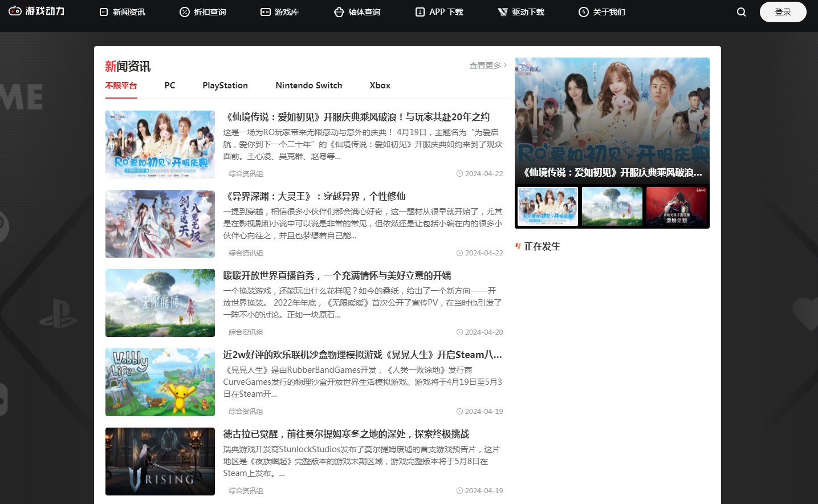The height and width of the screenshot is (504, 818).
Task: Open 轴体查询 menu item
Action: pos(364,12)
